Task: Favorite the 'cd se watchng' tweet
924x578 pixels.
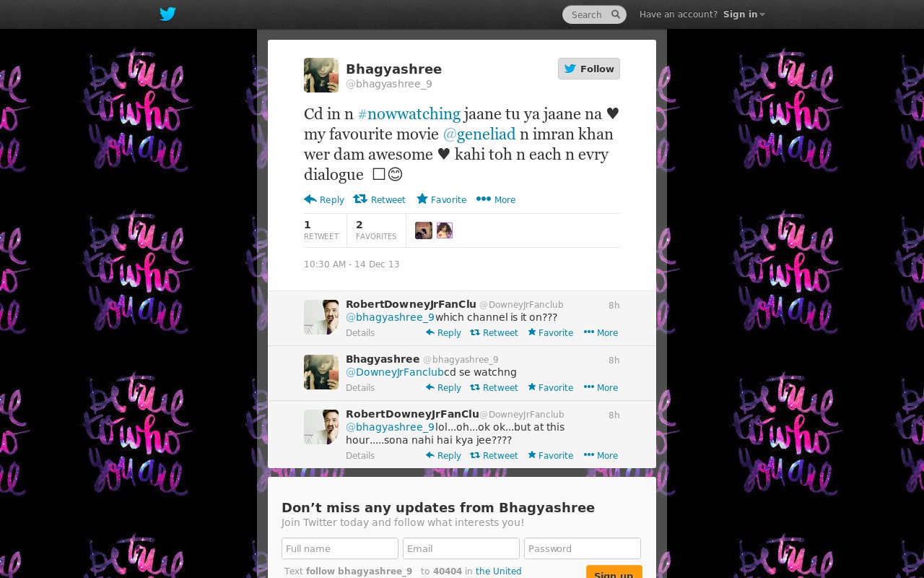Action: tap(550, 388)
